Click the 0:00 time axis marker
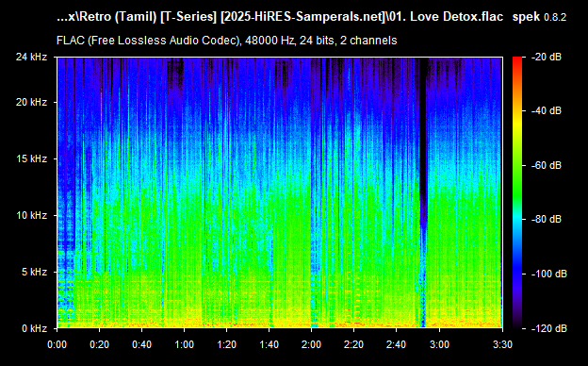Viewport: 588px width, 366px height. click(x=57, y=344)
